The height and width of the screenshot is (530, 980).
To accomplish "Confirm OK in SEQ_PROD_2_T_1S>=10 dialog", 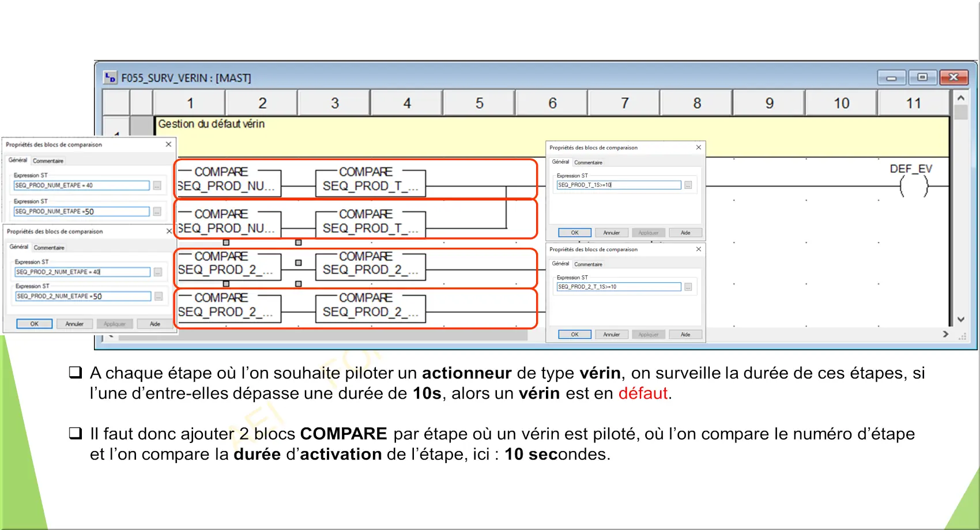I will coord(575,335).
